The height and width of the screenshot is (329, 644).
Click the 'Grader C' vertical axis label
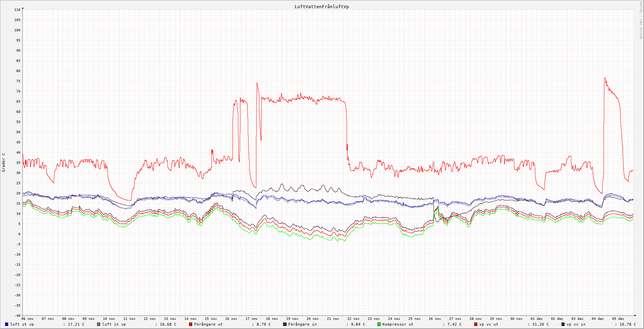[4, 162]
